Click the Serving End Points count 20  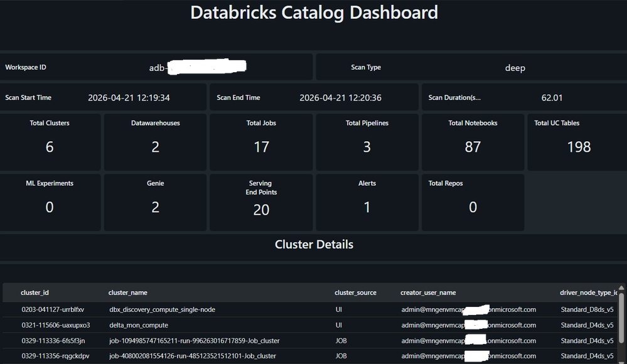coord(262,210)
